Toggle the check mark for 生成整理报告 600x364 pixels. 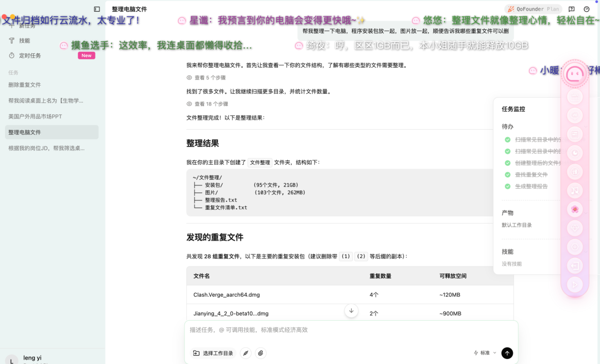tap(508, 186)
